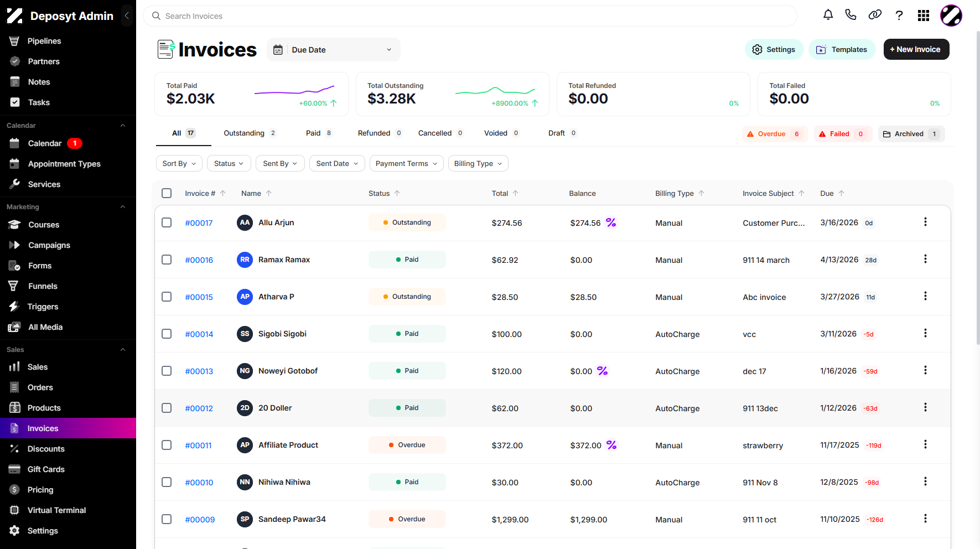Click the discount percent icon for Affiliate Product
Screen dimensions: 980x549
611,445
